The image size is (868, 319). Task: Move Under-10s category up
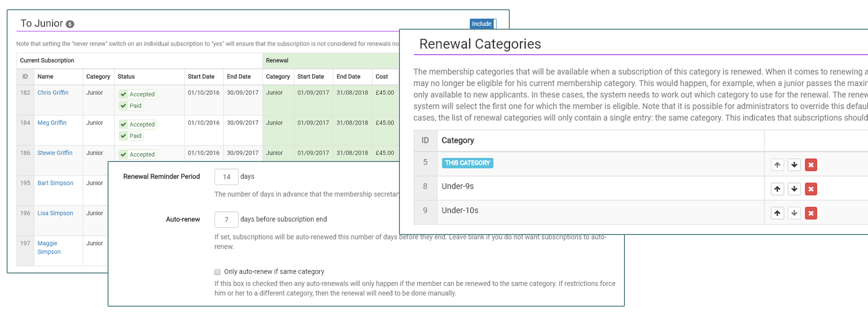pos(777,213)
